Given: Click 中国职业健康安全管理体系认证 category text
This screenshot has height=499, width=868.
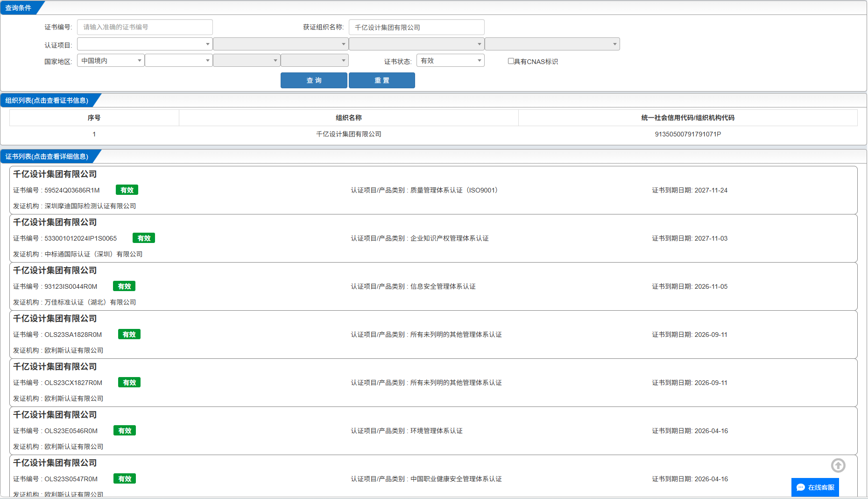Looking at the screenshot, I should click(456, 479).
